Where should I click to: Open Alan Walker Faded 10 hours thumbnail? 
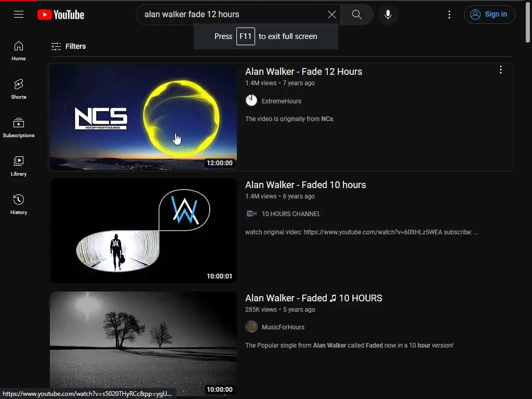point(143,231)
